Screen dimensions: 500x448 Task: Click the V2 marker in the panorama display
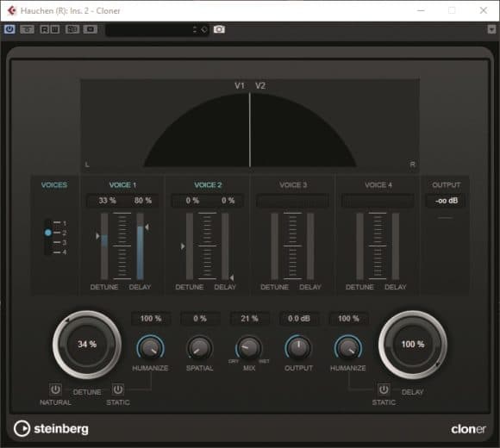pyautogui.click(x=260, y=85)
